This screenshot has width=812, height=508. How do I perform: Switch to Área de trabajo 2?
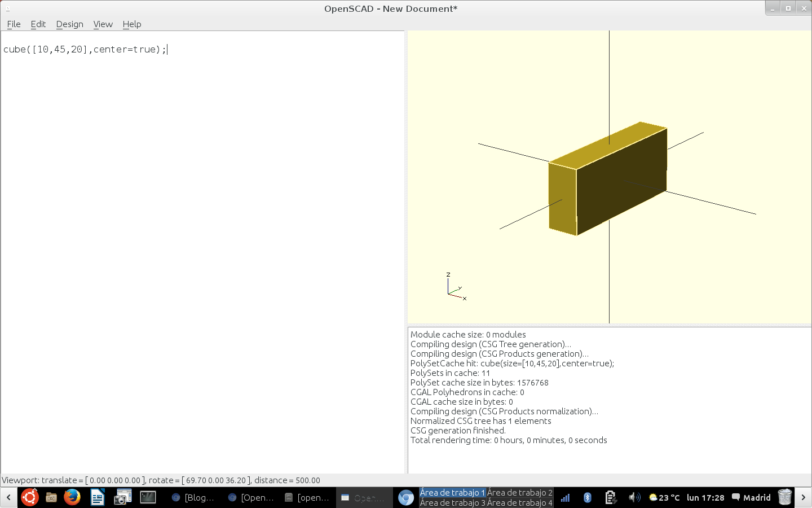(x=519, y=492)
